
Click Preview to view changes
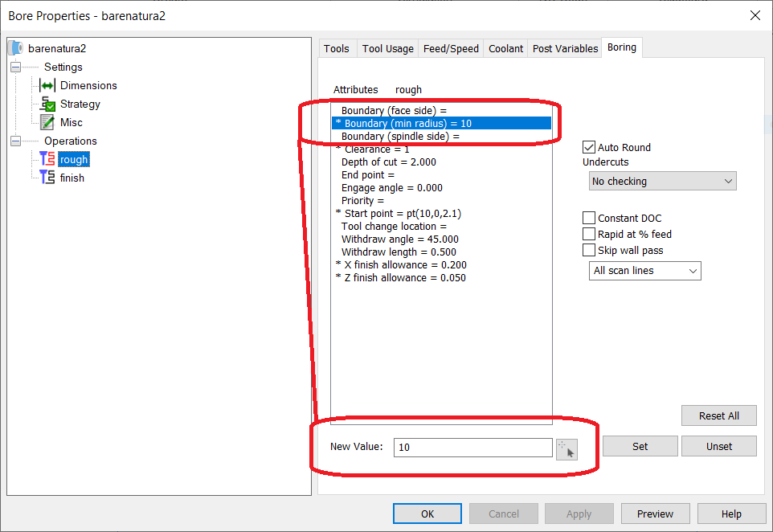[x=655, y=514]
